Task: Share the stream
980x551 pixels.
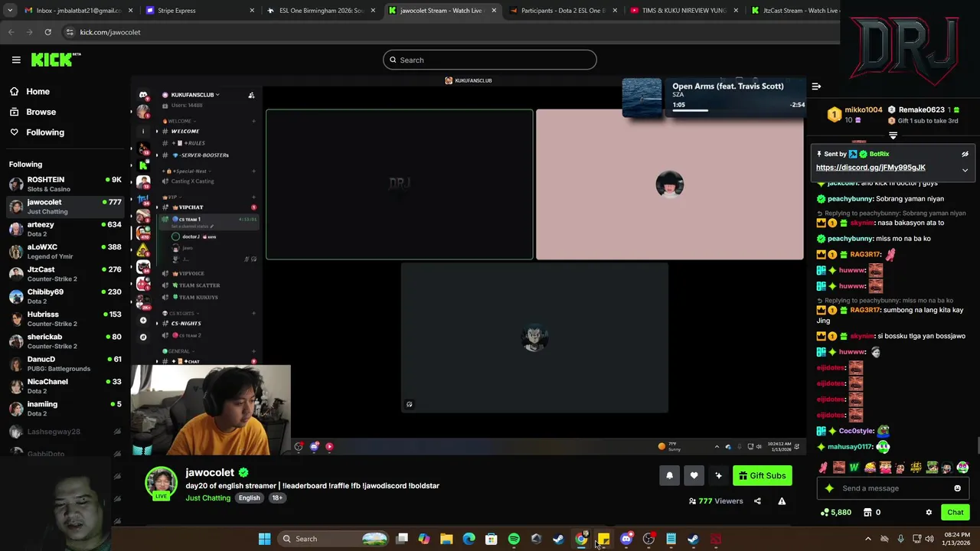Action: 757,501
